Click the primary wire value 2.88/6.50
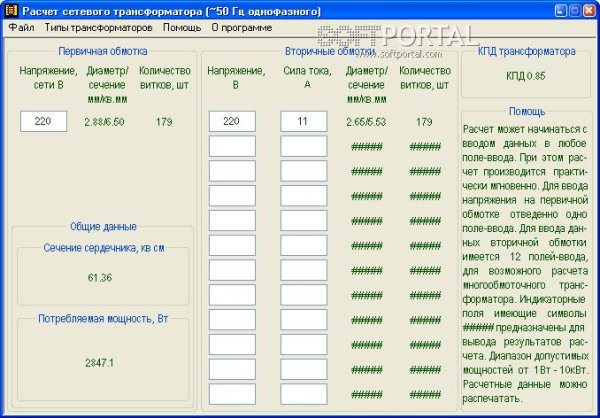600x418 pixels. 104,122
